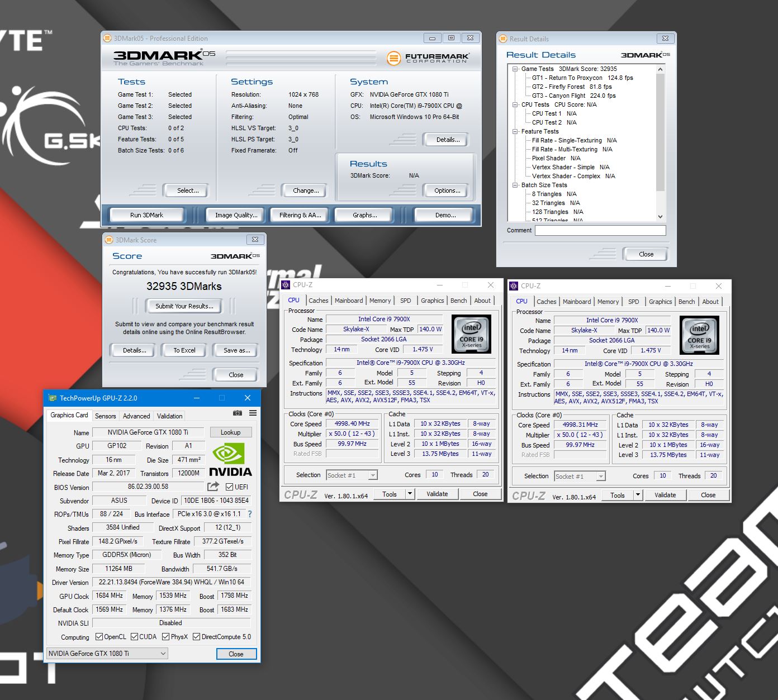Click the Tools button in right CPU-Z
The height and width of the screenshot is (700, 778).
coord(618,495)
